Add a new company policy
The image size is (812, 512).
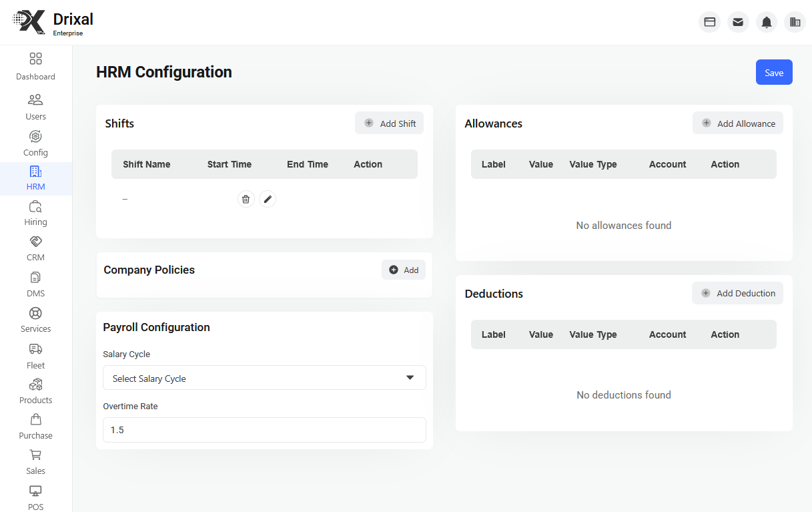pos(404,270)
